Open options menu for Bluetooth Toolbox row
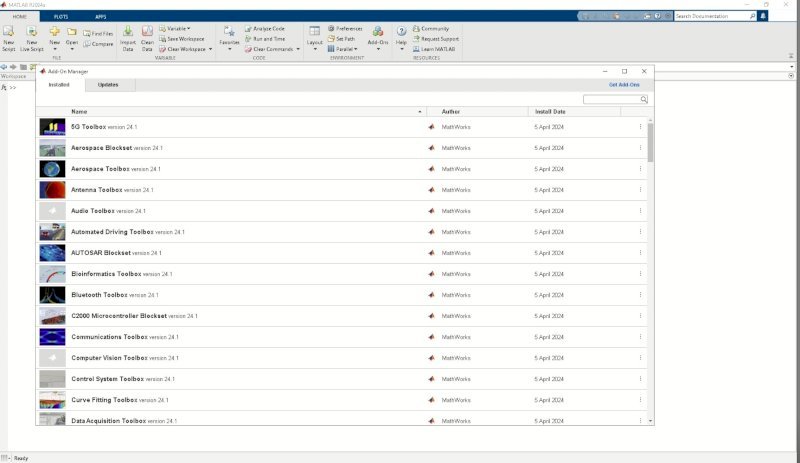Screen dimensions: 800x463 [x=640, y=295]
